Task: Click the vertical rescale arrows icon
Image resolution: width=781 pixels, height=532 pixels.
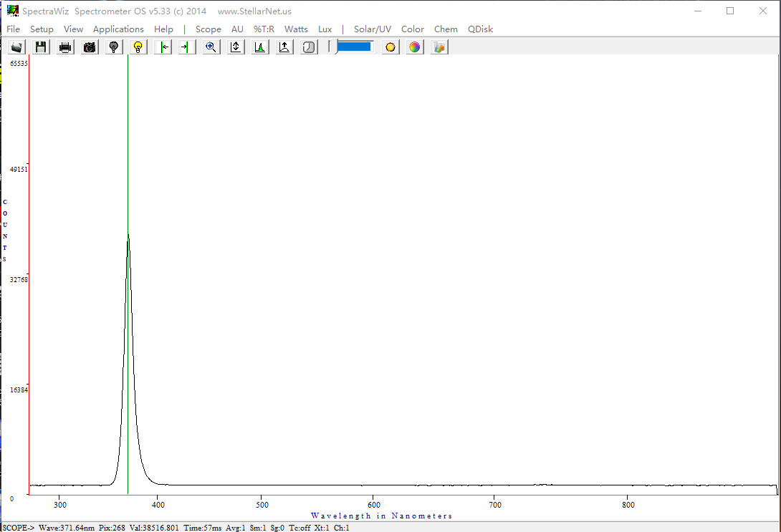Action: tap(236, 47)
